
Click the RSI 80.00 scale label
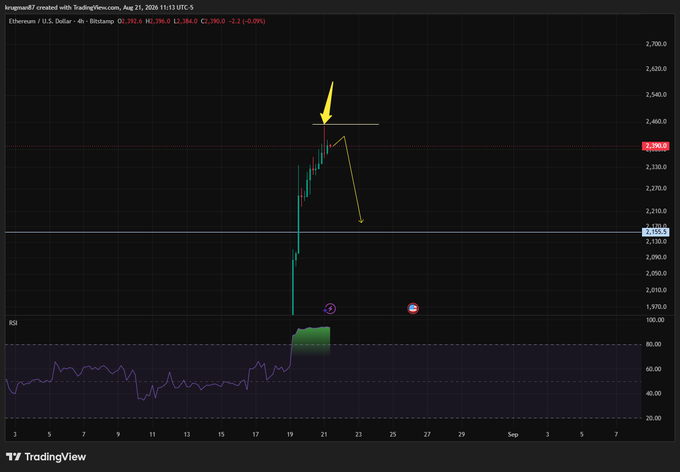(x=654, y=344)
